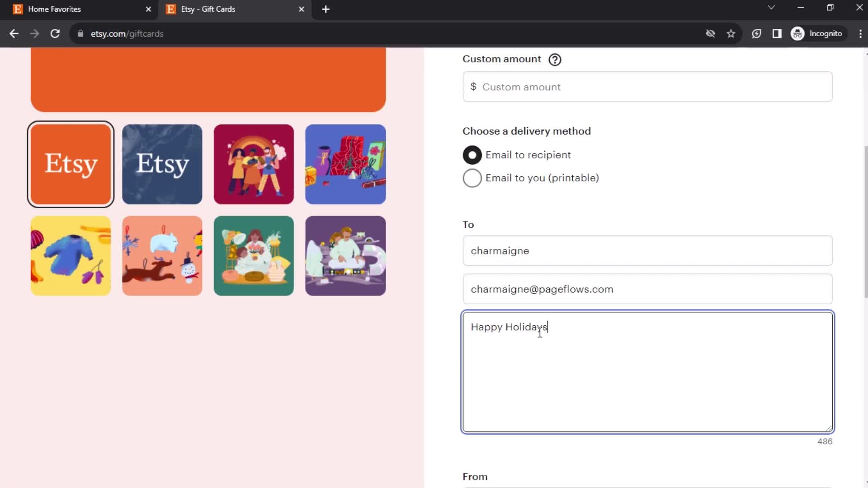Toggle incognito mode icon in address bar
The width and height of the screenshot is (868, 488).
click(798, 33)
